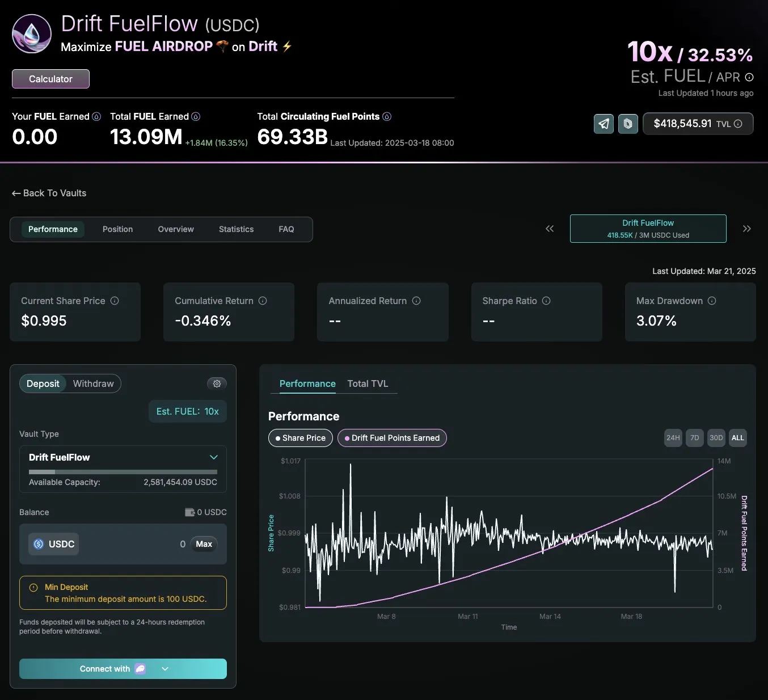Click the 69.33B circulating points value
The image size is (768, 700).
click(293, 137)
